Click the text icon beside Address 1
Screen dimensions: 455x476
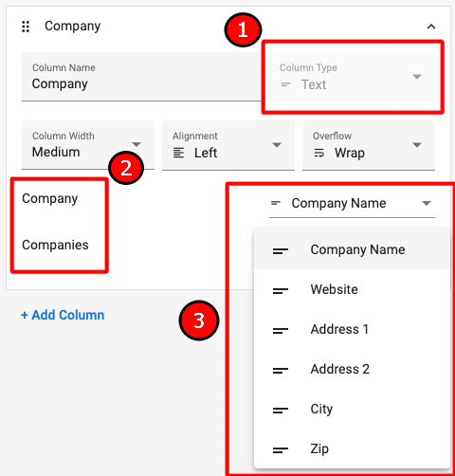[x=281, y=330]
